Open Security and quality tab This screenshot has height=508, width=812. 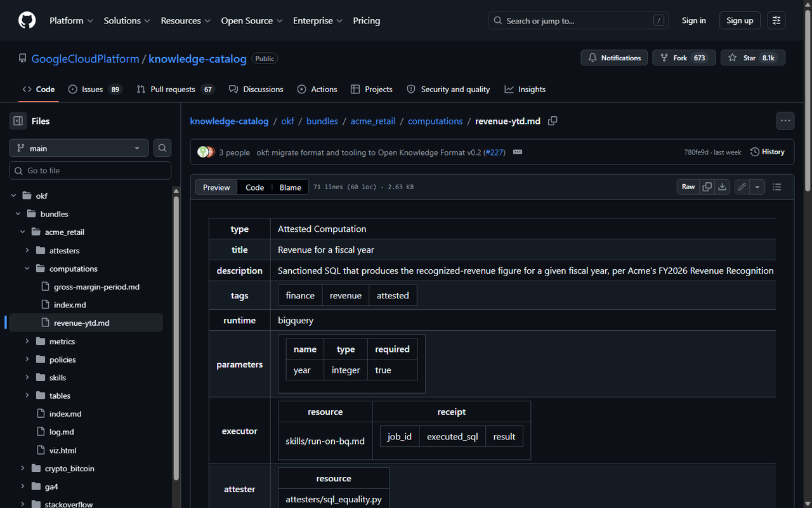[449, 90]
